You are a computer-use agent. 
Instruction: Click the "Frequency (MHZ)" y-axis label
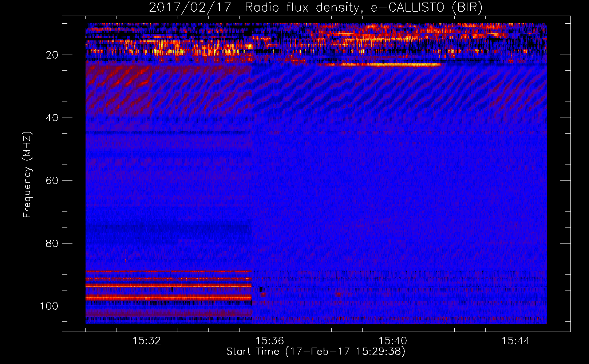27,174
